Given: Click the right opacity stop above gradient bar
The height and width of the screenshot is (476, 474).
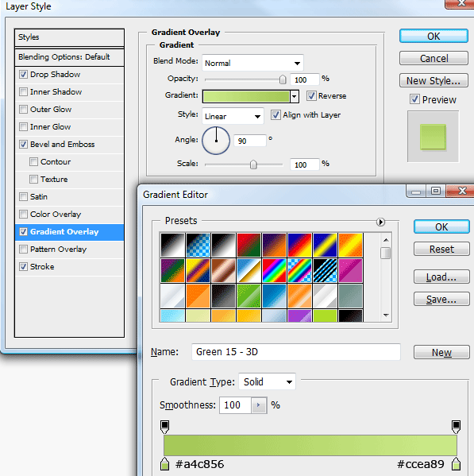Looking at the screenshot, I should pos(456,427).
